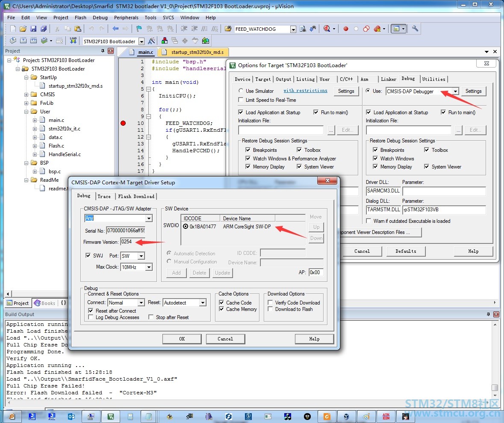Start/Stop Debug Session magnifier icon
This screenshot has width=504, height=423.
point(327,29)
